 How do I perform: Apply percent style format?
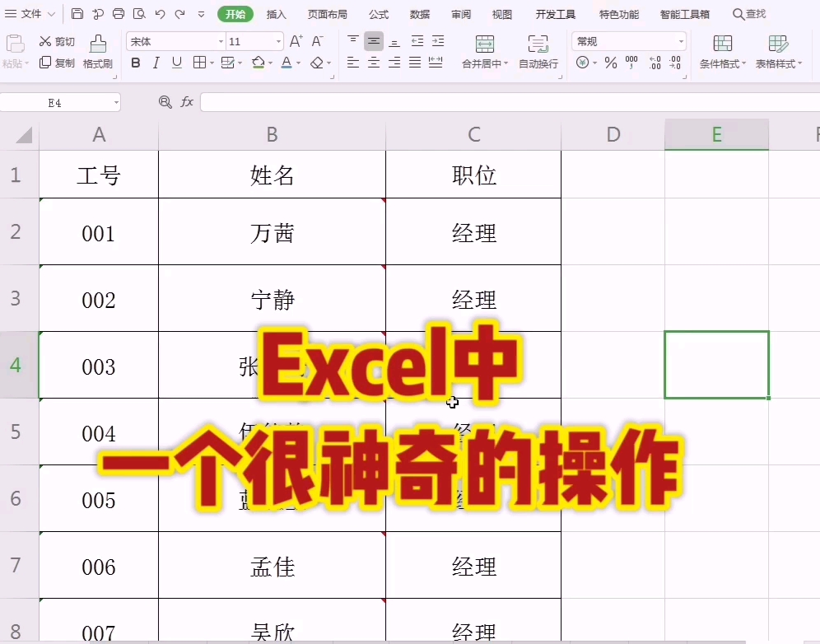(610, 63)
